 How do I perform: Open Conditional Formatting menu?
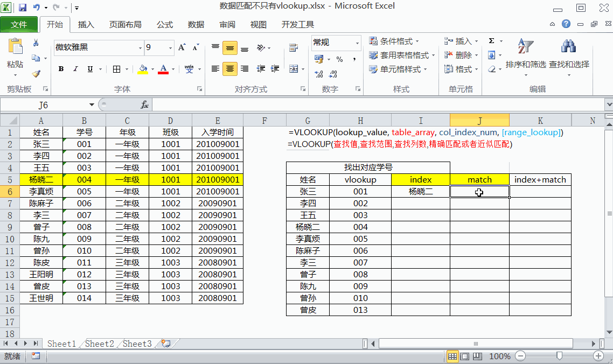pyautogui.click(x=394, y=41)
